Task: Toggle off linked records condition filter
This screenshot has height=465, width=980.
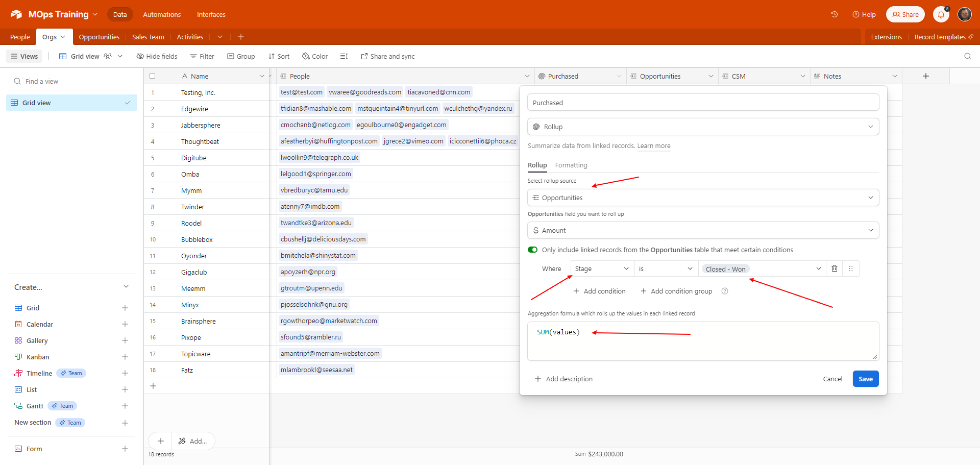Action: click(533, 250)
